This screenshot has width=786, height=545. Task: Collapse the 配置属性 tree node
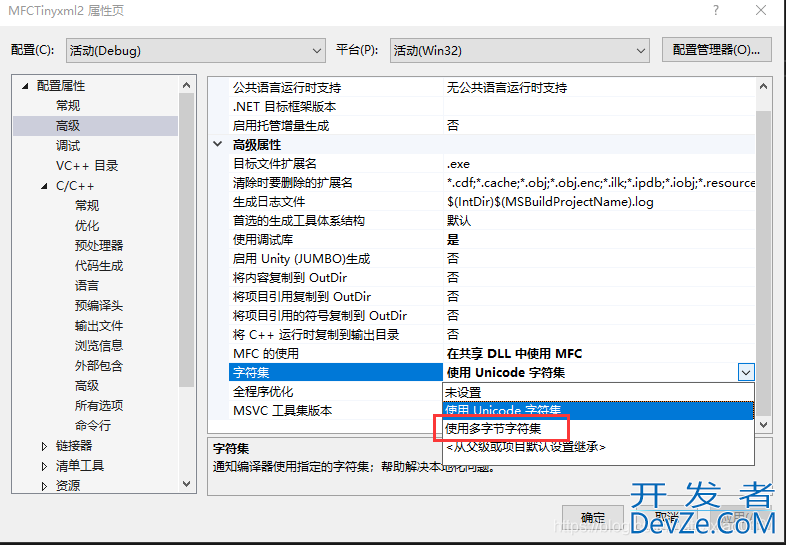tap(25, 86)
